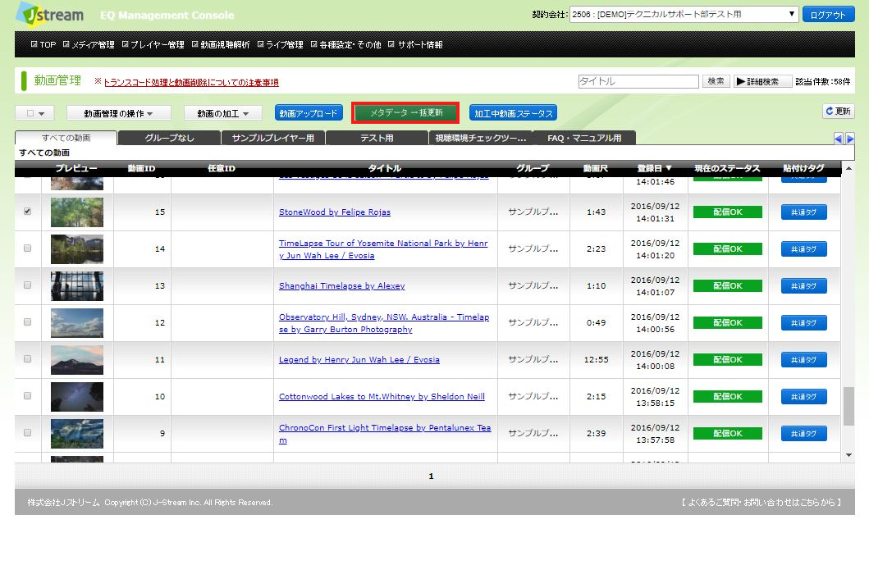Open the 契約会社 company selector
The height and width of the screenshot is (588, 869).
click(x=684, y=15)
